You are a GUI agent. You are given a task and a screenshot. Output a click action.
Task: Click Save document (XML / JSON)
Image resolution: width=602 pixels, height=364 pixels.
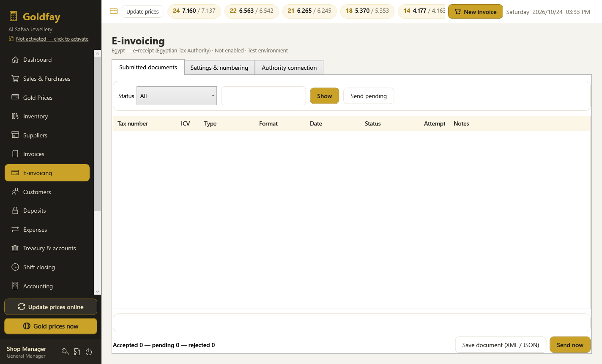pyautogui.click(x=501, y=345)
